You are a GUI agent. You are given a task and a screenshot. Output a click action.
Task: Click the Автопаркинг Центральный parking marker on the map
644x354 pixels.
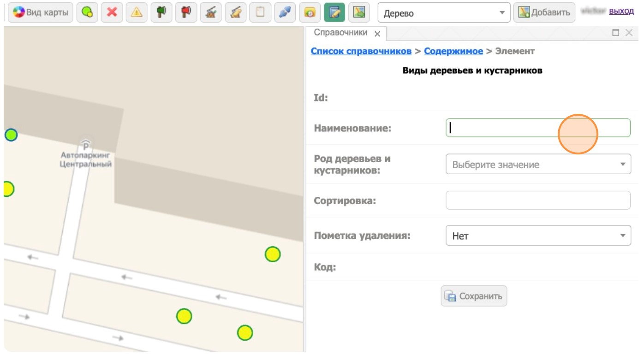[86, 147]
